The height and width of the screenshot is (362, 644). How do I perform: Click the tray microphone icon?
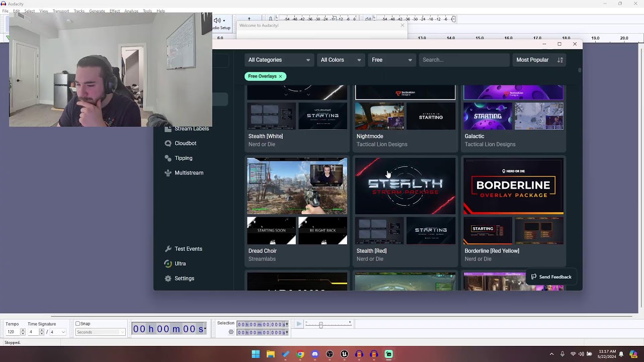click(562, 354)
